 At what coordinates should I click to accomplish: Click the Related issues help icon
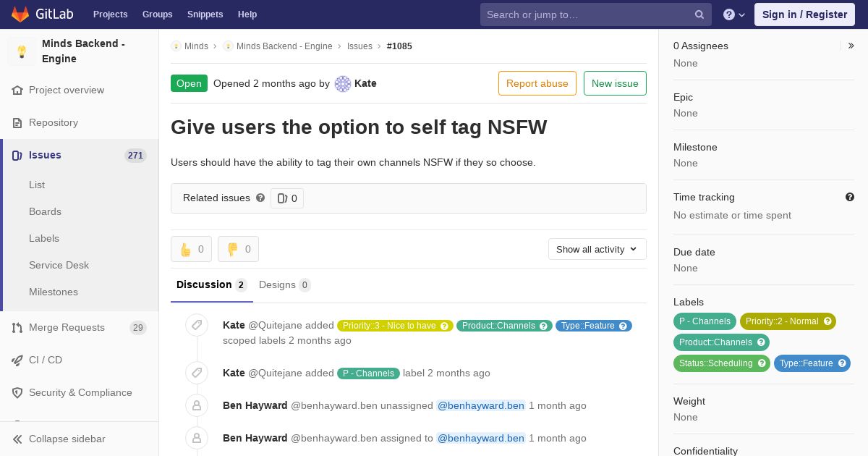[x=260, y=198]
